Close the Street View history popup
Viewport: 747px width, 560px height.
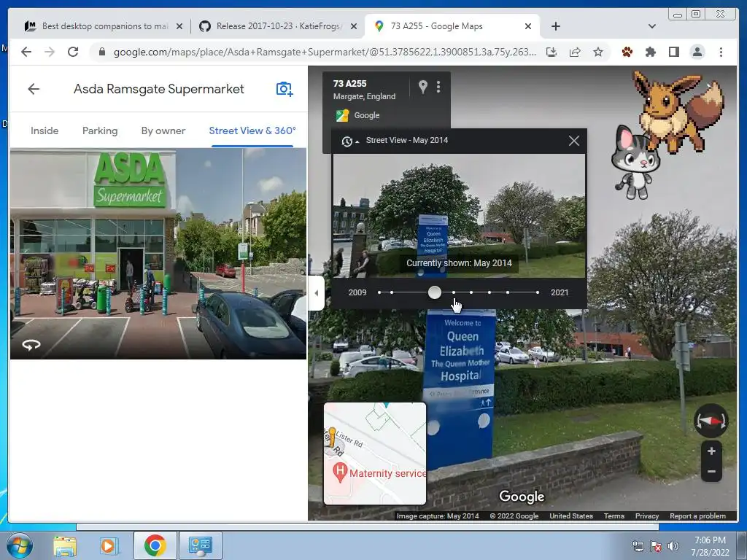pos(574,141)
